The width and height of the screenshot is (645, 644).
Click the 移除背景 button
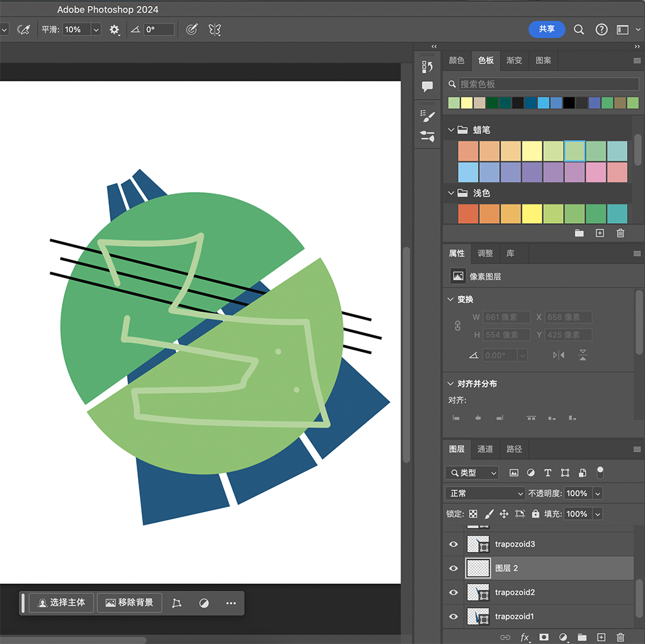[x=130, y=603]
